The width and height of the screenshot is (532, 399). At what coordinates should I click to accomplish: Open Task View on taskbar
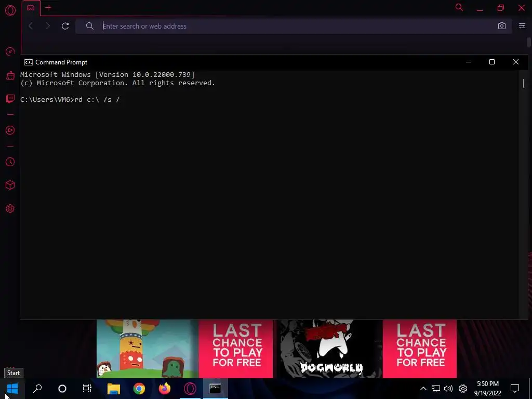(x=87, y=389)
